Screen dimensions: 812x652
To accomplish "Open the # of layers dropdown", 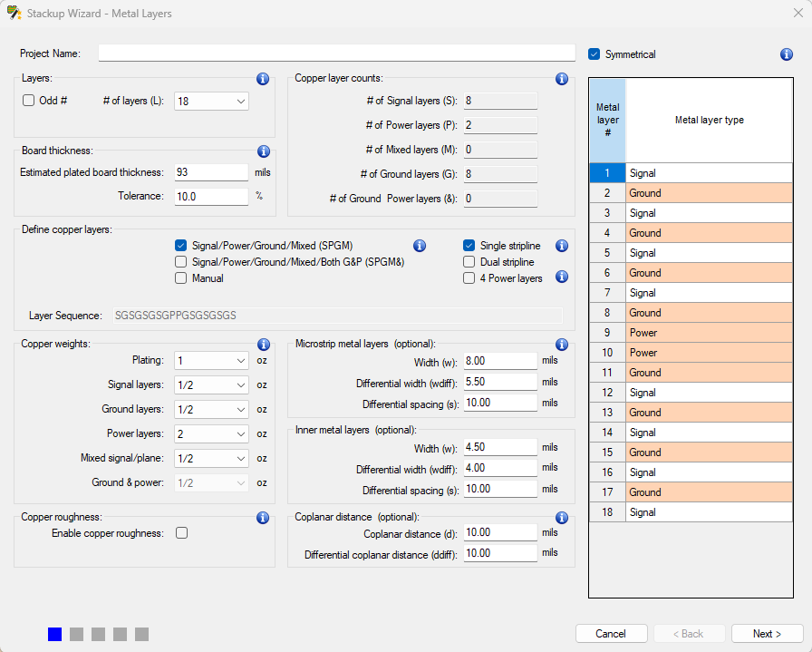I will pos(211,101).
